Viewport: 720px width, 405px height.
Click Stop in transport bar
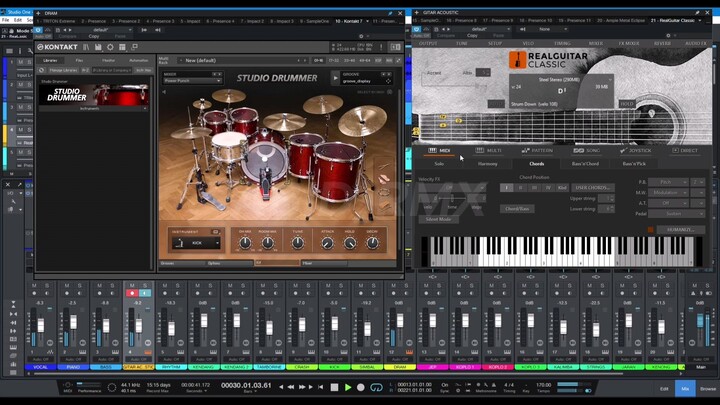pos(334,388)
